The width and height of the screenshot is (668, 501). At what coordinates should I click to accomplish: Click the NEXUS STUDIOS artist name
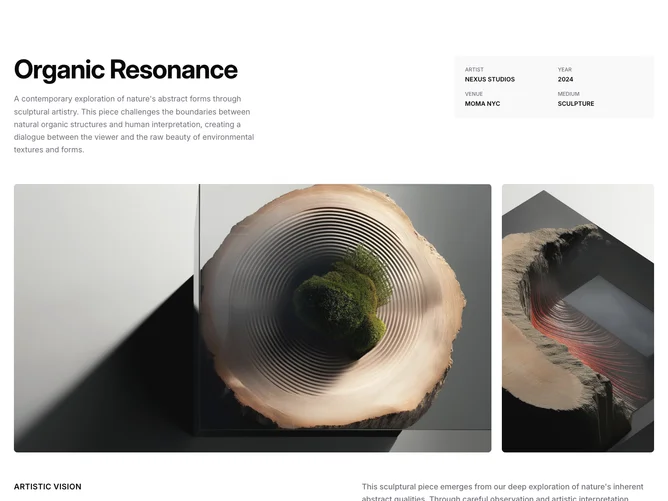[489, 79]
